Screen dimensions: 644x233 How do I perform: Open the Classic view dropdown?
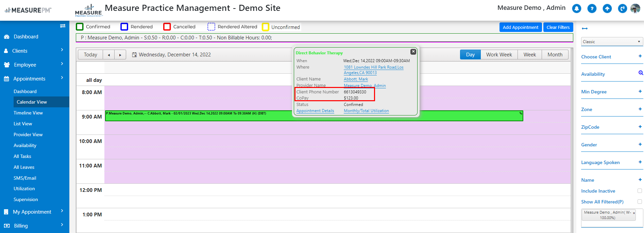coord(612,42)
